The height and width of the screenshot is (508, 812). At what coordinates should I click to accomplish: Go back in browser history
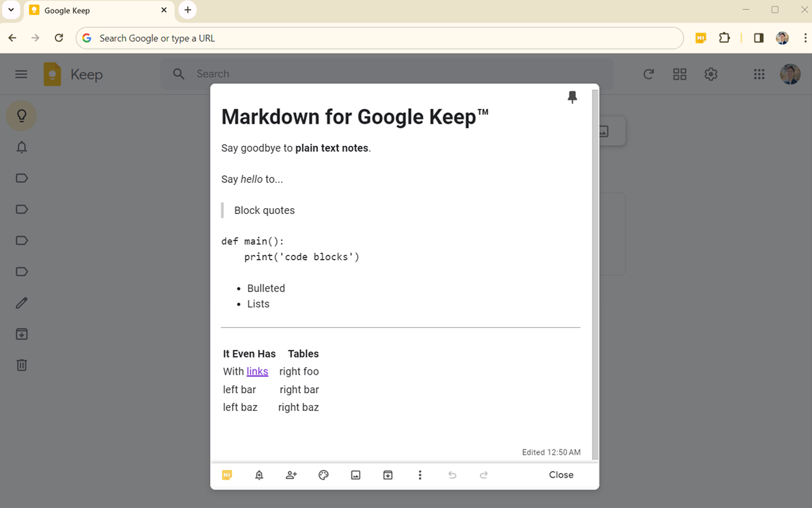pos(12,38)
